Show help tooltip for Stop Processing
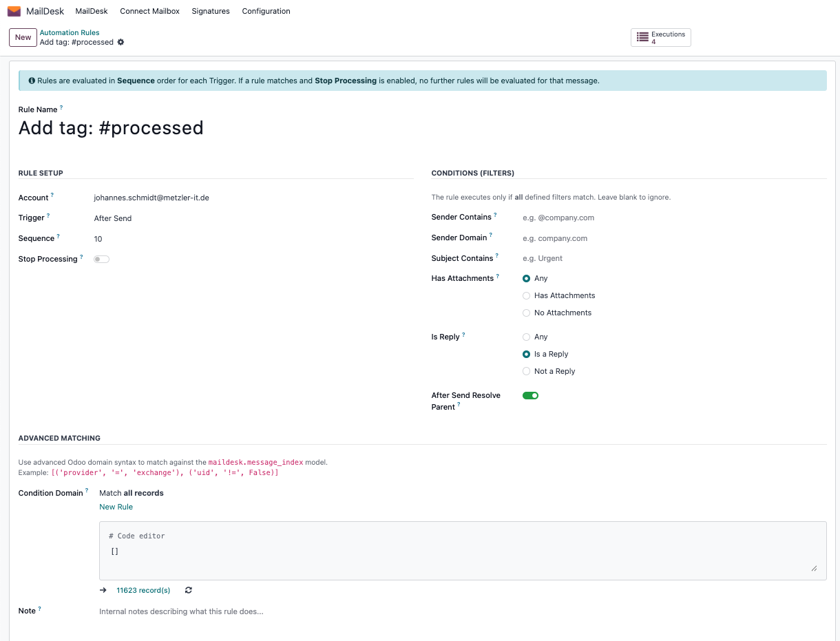This screenshot has height=641, width=840. [x=81, y=257]
